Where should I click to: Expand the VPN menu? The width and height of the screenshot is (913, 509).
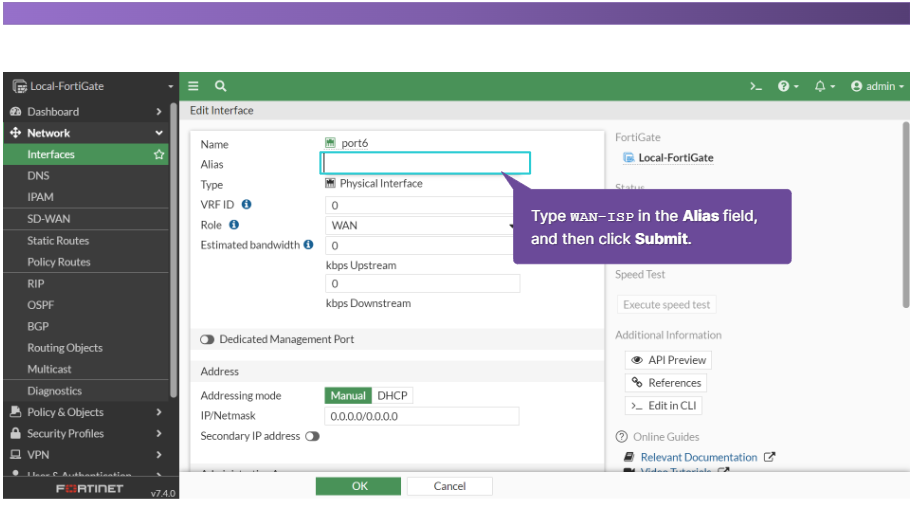pyautogui.click(x=86, y=455)
